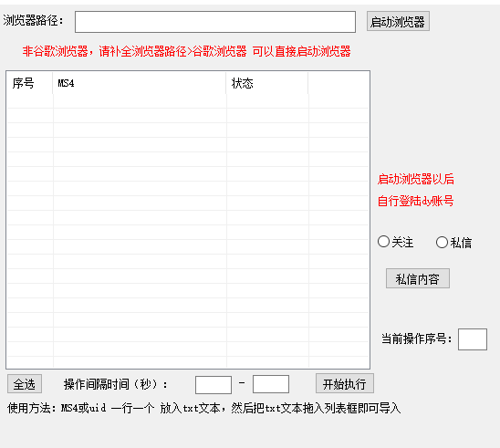This screenshot has width=500, height=448.
Task: Click the red 自行登陆dy账号 notice
Action: coord(415,202)
